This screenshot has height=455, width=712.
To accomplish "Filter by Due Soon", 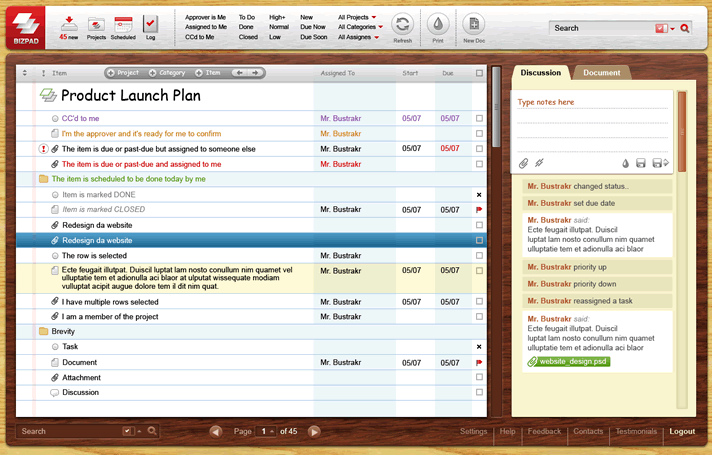I will click(314, 37).
